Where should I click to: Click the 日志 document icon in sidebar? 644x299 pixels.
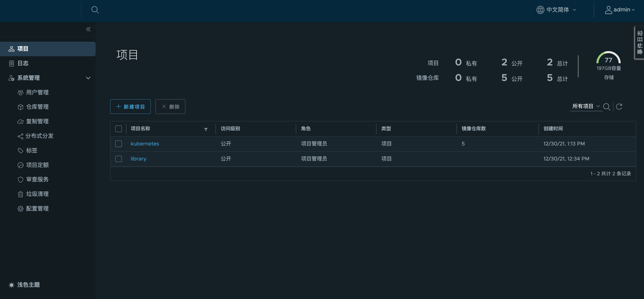[11, 63]
